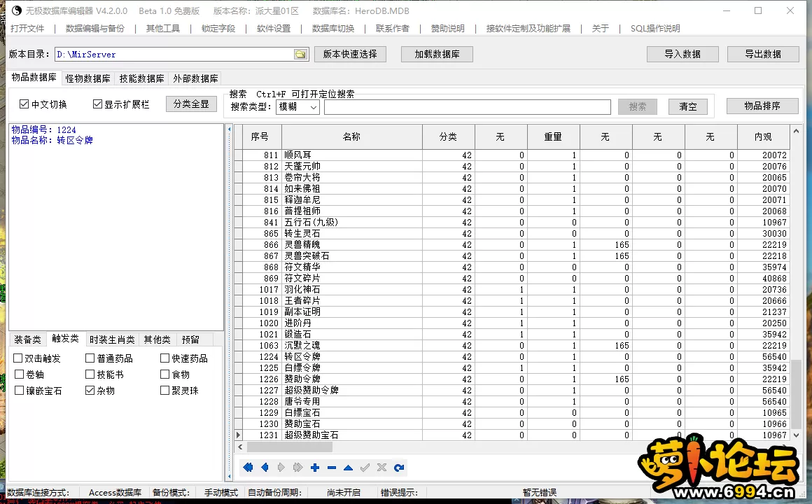This screenshot has width=812, height=504.
Task: Switch to 怪物数据库 tab
Action: click(x=88, y=78)
